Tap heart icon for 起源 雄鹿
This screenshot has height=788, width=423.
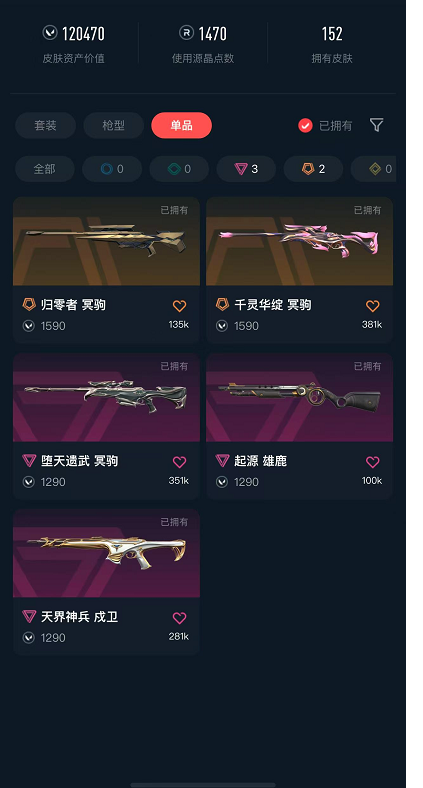coord(372,462)
